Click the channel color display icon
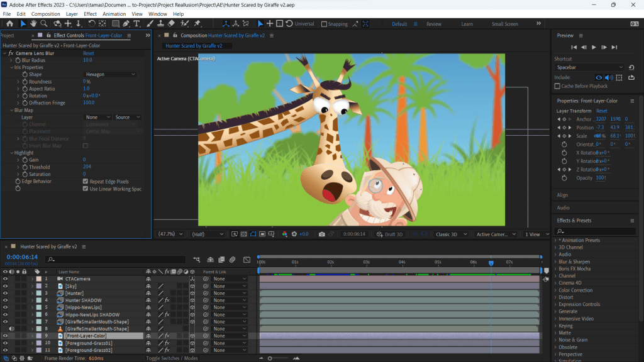The height and width of the screenshot is (362, 644). pos(285,234)
